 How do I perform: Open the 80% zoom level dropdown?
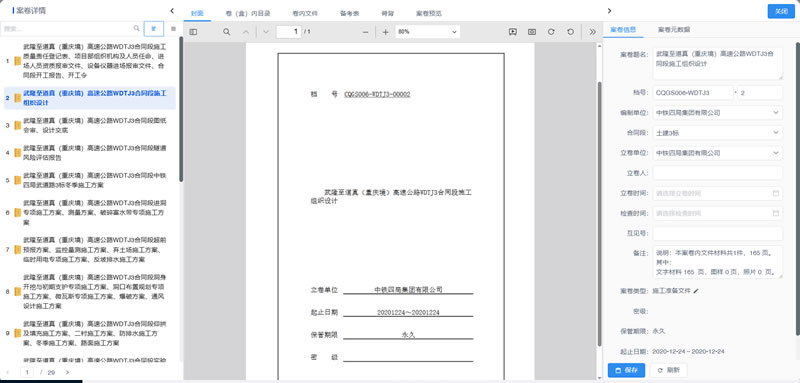point(428,32)
